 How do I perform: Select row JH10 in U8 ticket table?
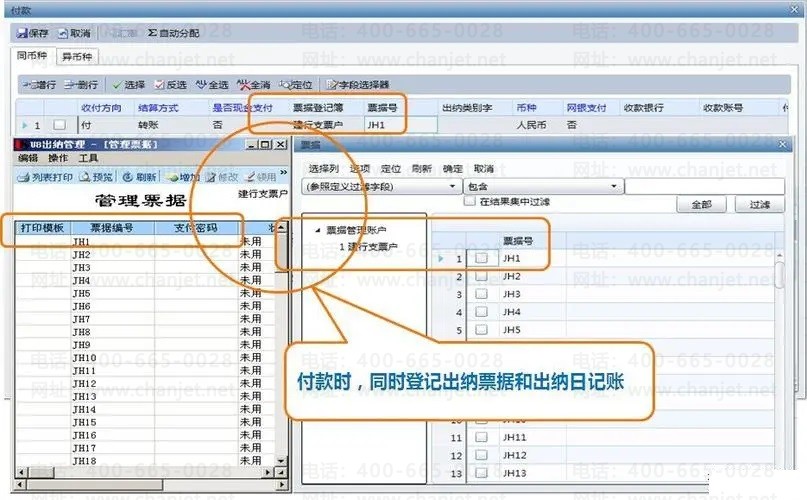click(146, 358)
